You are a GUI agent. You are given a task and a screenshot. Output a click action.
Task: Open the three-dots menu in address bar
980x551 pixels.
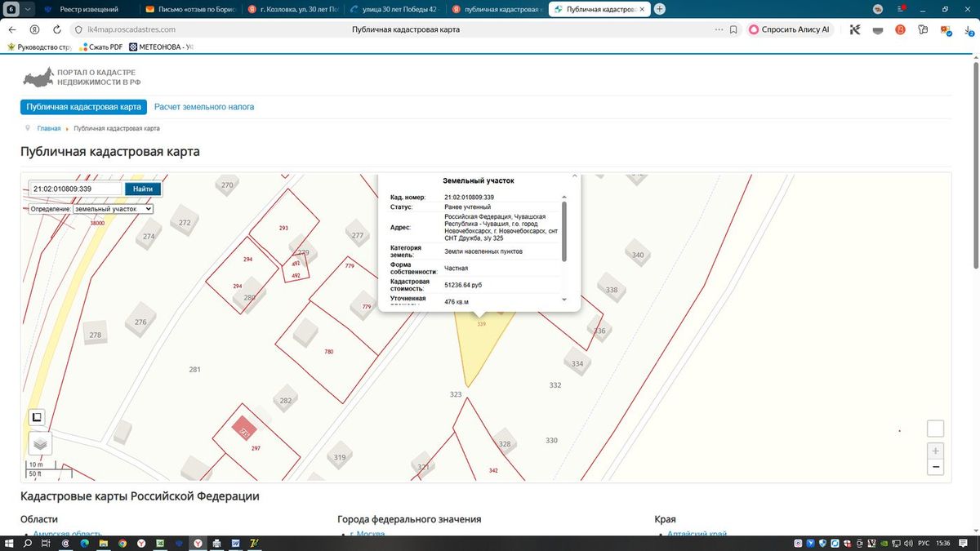coord(718,29)
